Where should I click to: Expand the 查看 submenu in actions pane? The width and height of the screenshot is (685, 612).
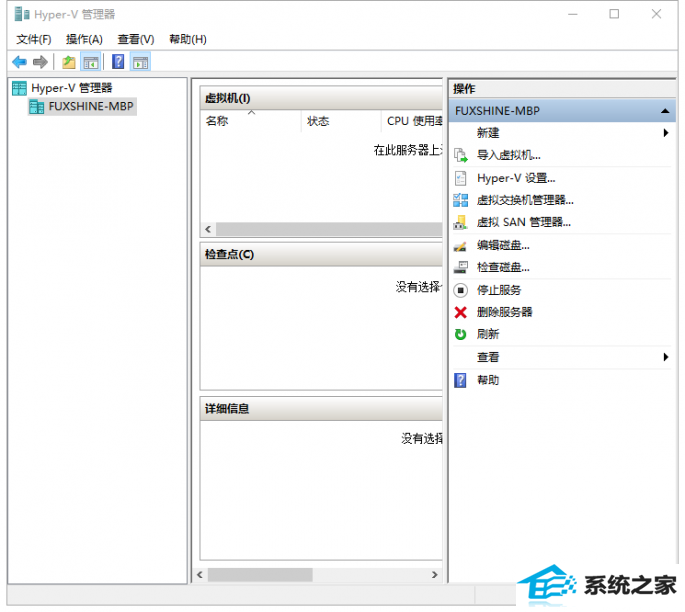point(666,357)
